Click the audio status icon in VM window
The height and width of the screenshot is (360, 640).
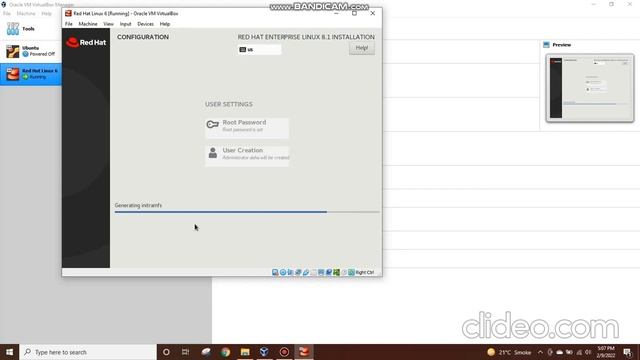290,272
